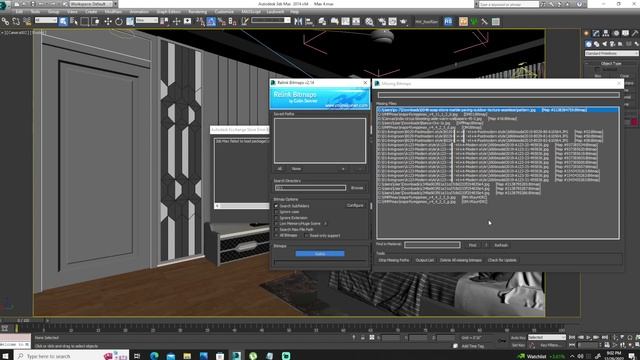Open the Curve Editor icon
640x360 pixels.
[x=345, y=22]
